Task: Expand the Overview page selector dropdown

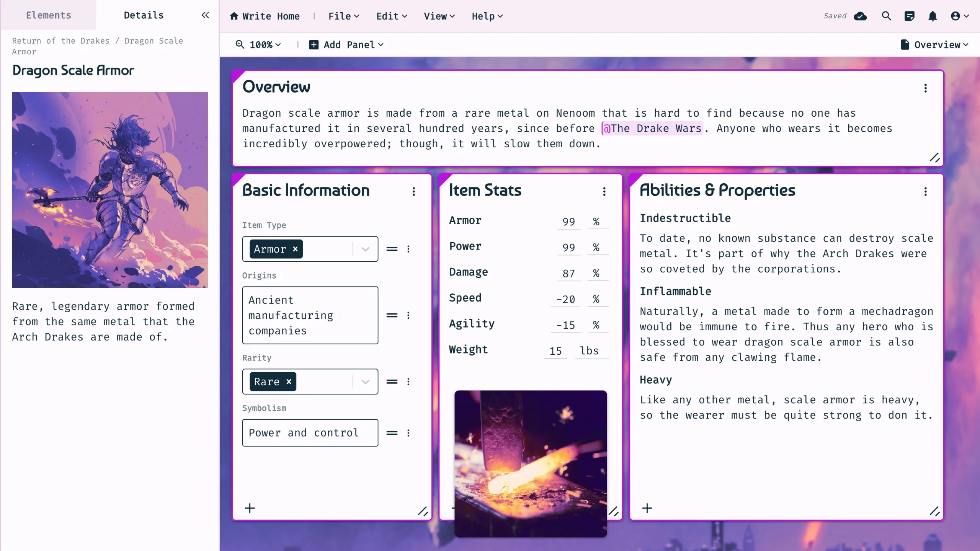Action: click(x=935, y=45)
